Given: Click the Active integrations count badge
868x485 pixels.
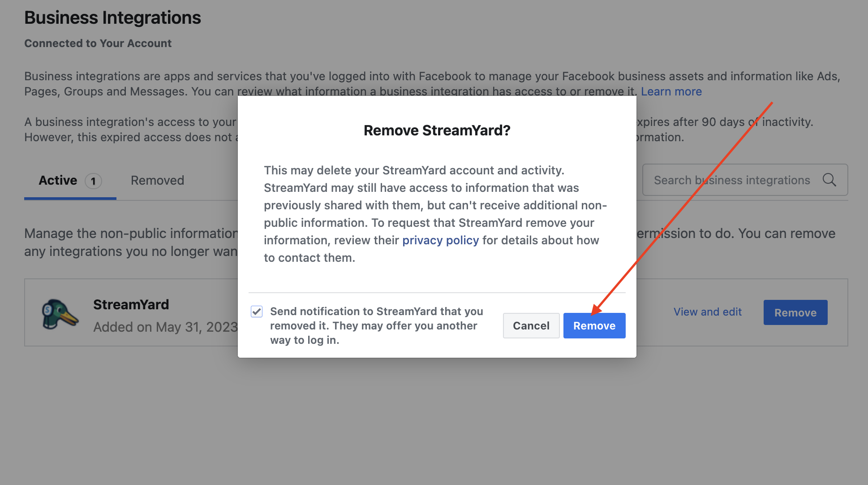Looking at the screenshot, I should point(93,180).
